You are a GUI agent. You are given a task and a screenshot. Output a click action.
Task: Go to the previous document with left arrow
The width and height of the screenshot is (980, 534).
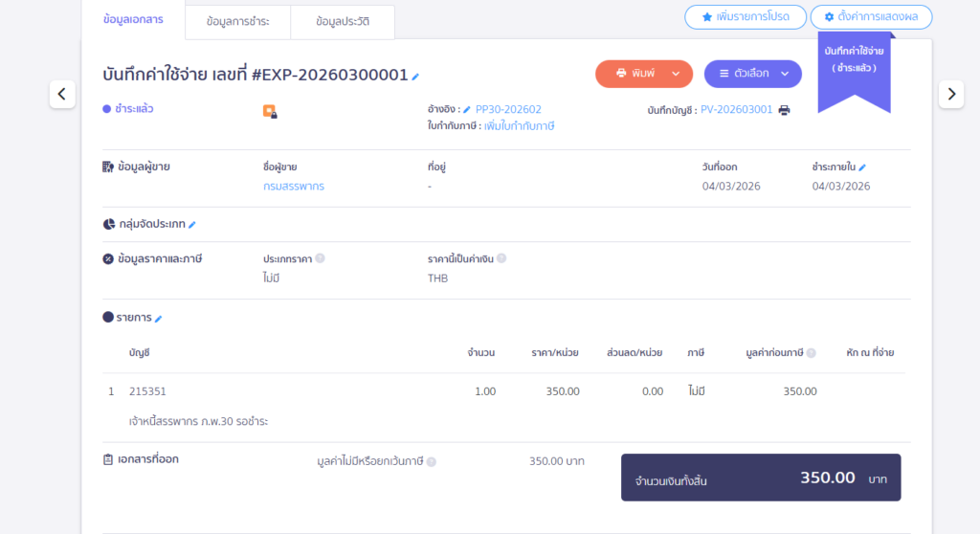tap(62, 94)
